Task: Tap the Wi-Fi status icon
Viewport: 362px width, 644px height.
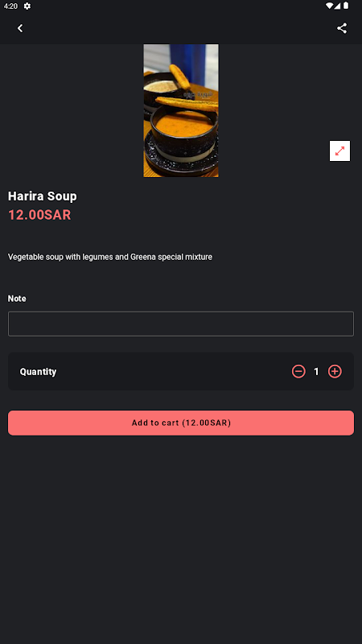Action: (x=329, y=6)
